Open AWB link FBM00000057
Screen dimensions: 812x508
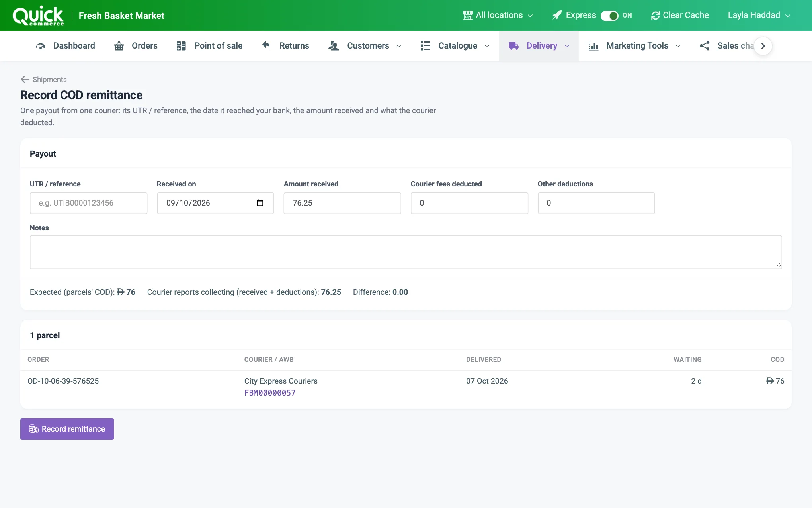(x=270, y=393)
